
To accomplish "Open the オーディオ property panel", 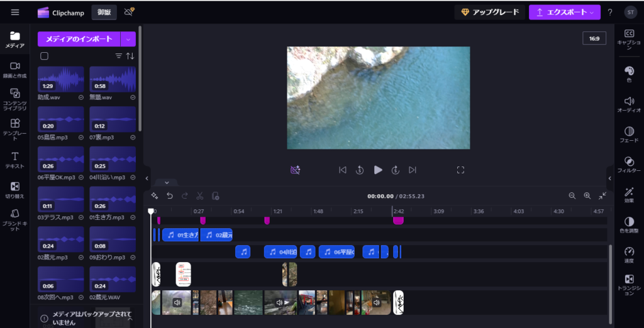I will click(x=629, y=105).
